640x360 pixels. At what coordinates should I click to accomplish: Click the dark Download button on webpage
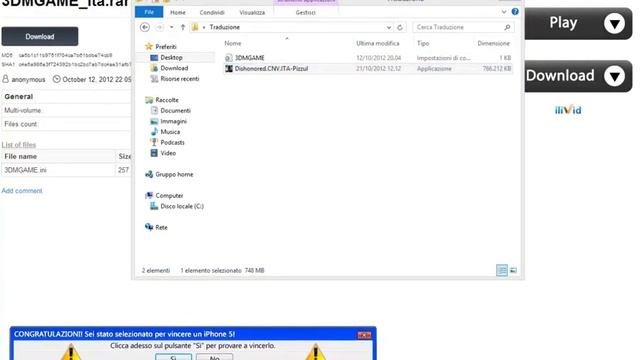[40, 36]
